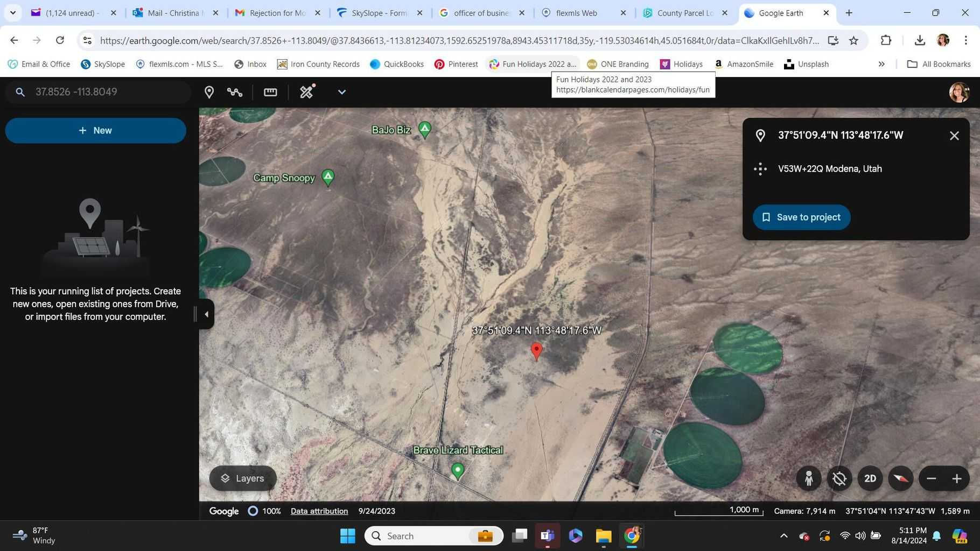Select the Add placemark tool
980x551 pixels.
coord(210,91)
